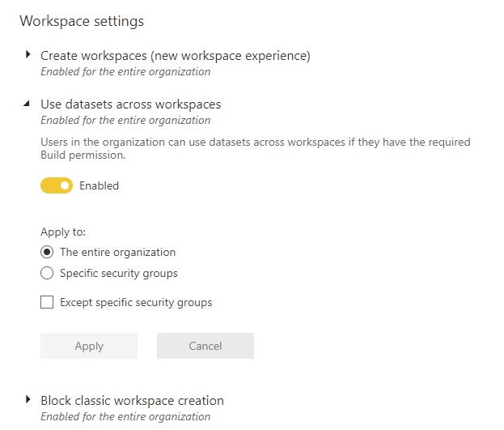The height and width of the screenshot is (430, 504).
Task: Click the Cancel button
Action: coord(205,346)
